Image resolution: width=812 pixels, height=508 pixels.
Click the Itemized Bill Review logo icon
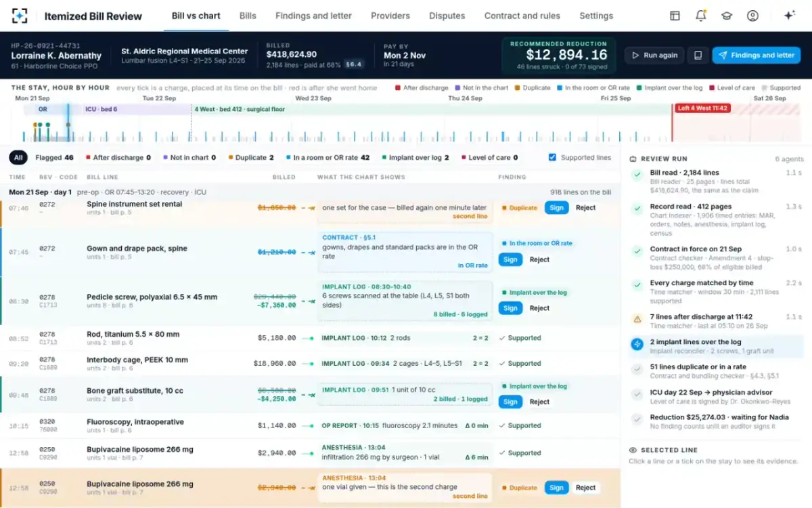click(x=20, y=16)
